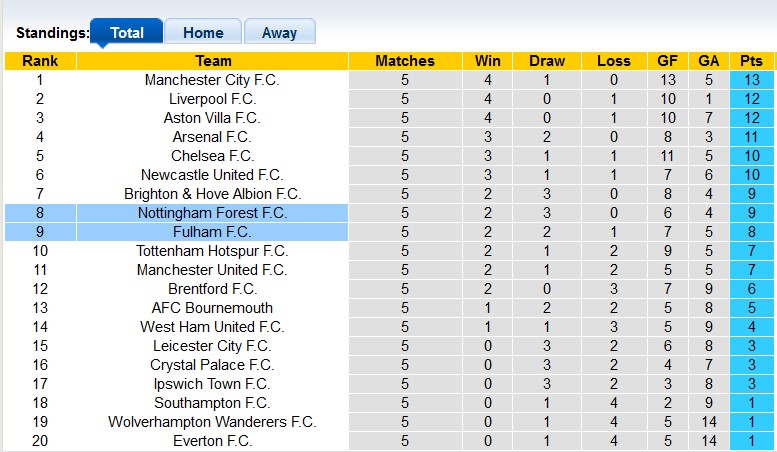777x452 pixels.
Task: Open the highlighted Fulham F.C. row
Action: pyautogui.click(x=212, y=232)
